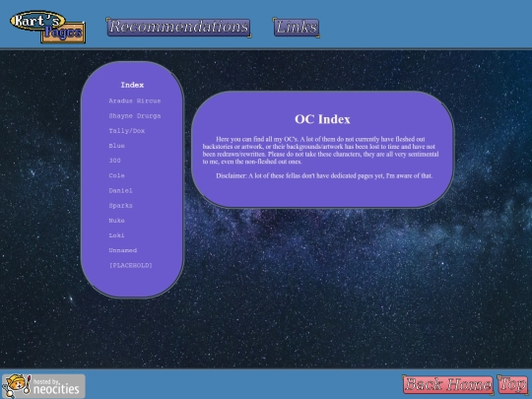The width and height of the screenshot is (532, 399).
Task: Open the Sparks character entry
Action: (x=121, y=205)
